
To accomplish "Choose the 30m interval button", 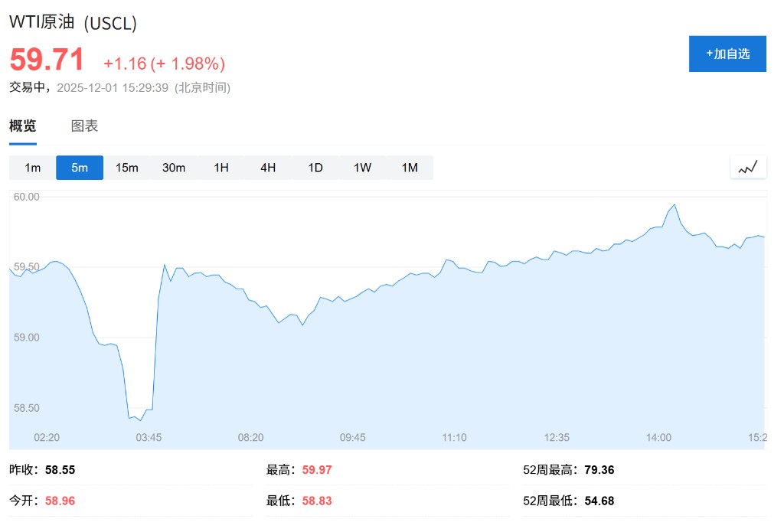I will pos(174,168).
